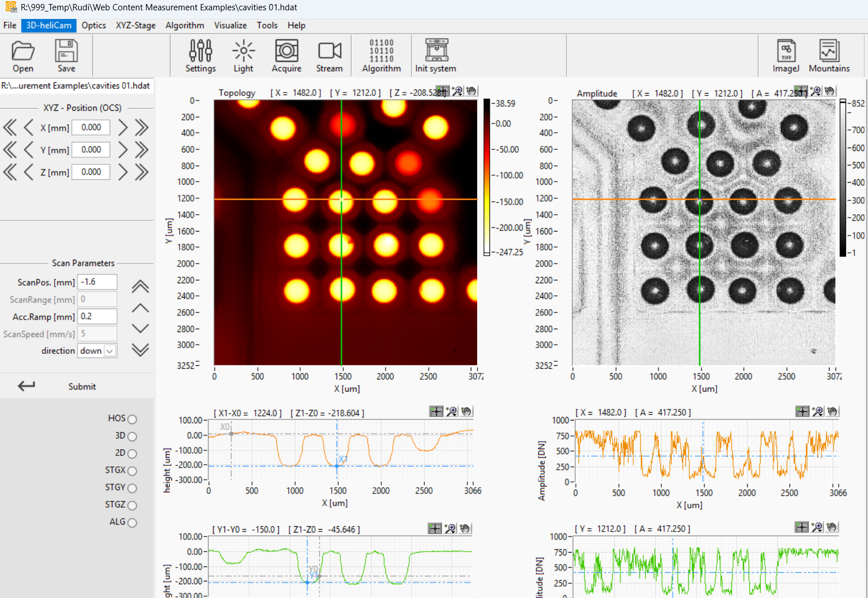Image resolution: width=868 pixels, height=598 pixels.
Task: Click the Topology color scale bar
Action: click(487, 177)
